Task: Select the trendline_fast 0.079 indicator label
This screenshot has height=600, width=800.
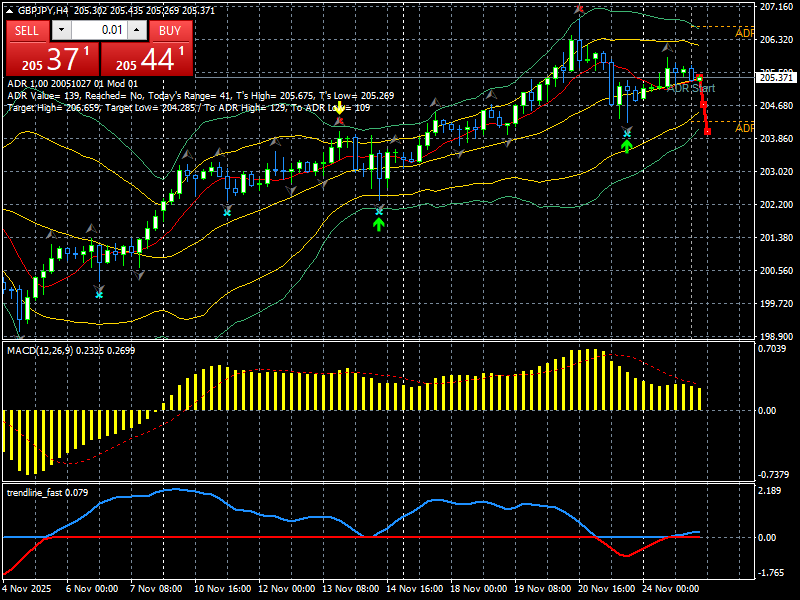Action: [x=47, y=492]
